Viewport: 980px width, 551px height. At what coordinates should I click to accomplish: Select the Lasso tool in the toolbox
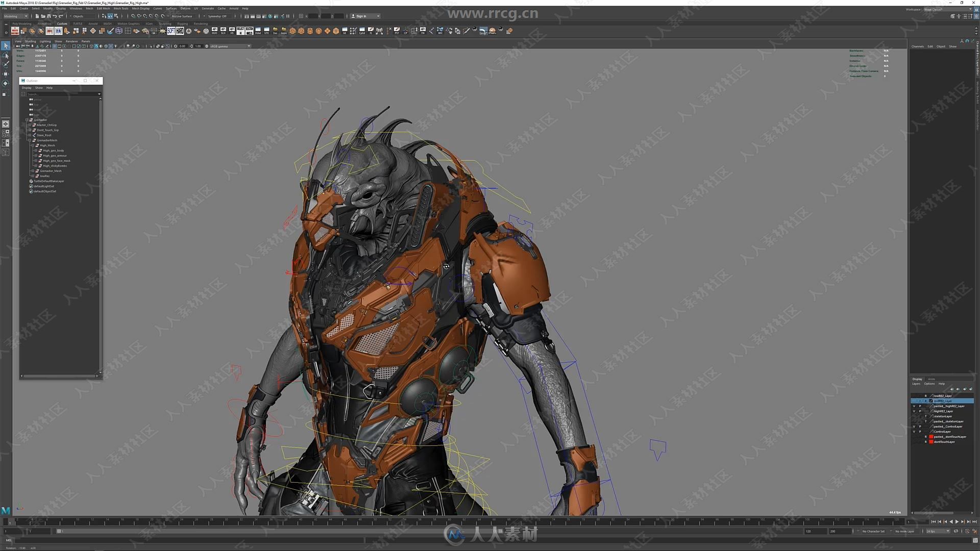click(x=6, y=55)
